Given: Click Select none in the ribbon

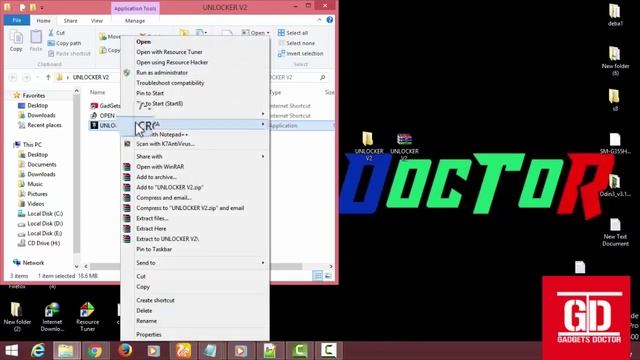Looking at the screenshot, I should coord(296,43).
